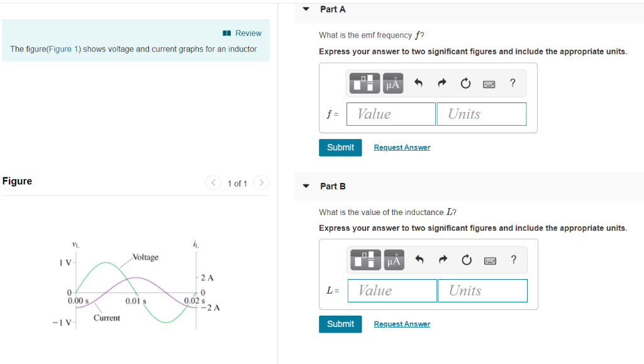Viewport: 644px width, 364px height.
Task: Open Request Answer for Part B
Action: 402,324
